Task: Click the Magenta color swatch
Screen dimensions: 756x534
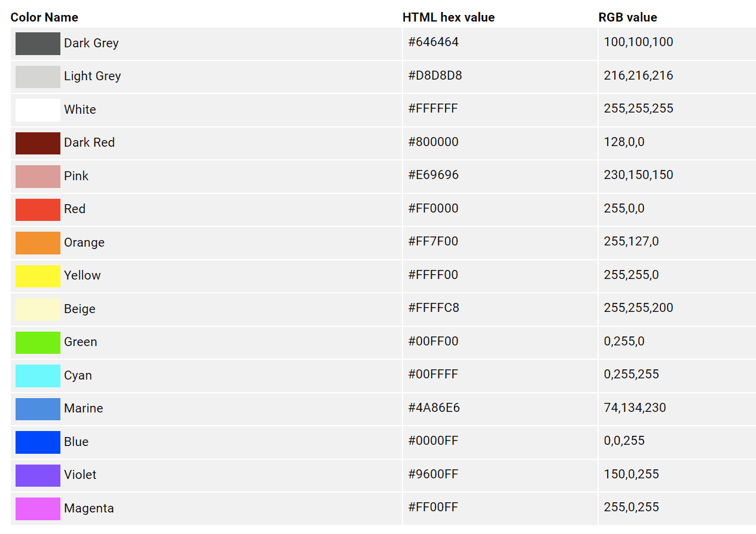Action: point(38,509)
